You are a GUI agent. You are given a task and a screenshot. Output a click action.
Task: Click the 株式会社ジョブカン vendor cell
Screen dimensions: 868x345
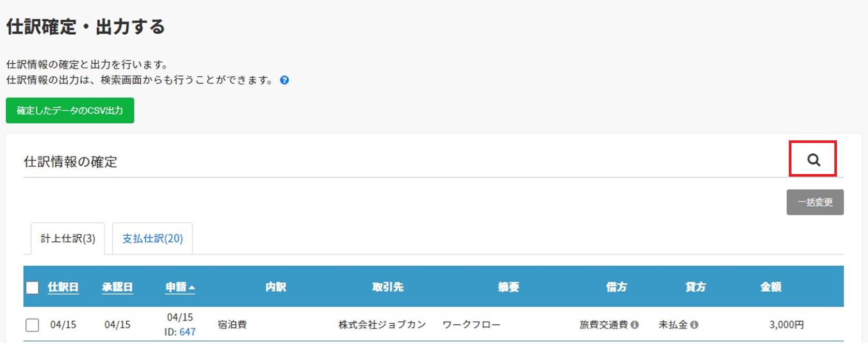[x=382, y=325]
